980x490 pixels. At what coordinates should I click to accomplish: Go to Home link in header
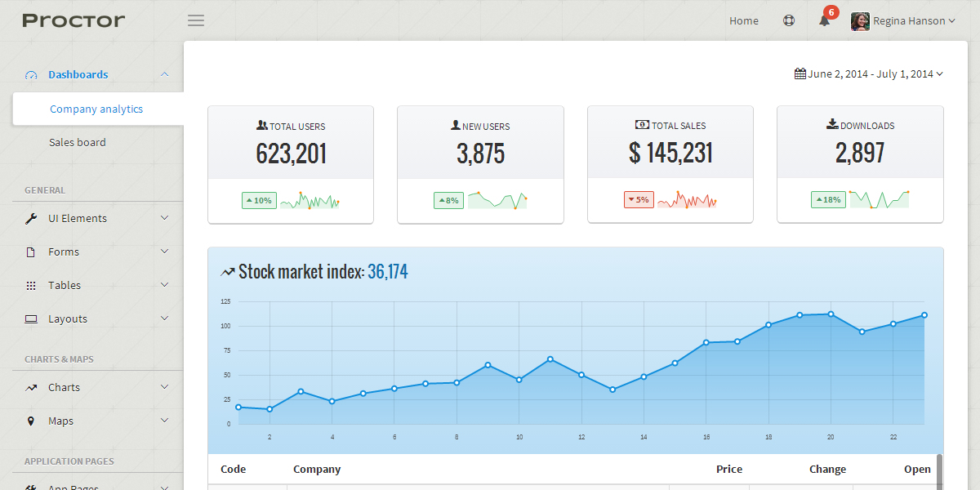743,21
